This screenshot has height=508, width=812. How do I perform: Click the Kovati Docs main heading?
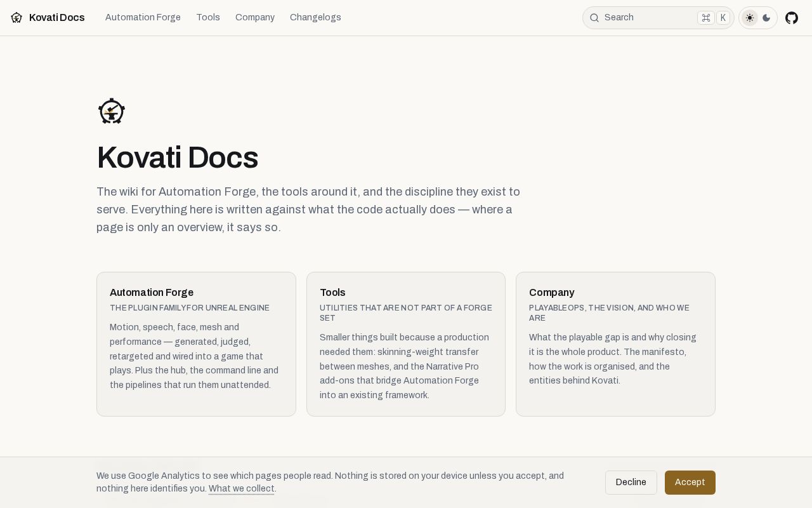pos(177,157)
